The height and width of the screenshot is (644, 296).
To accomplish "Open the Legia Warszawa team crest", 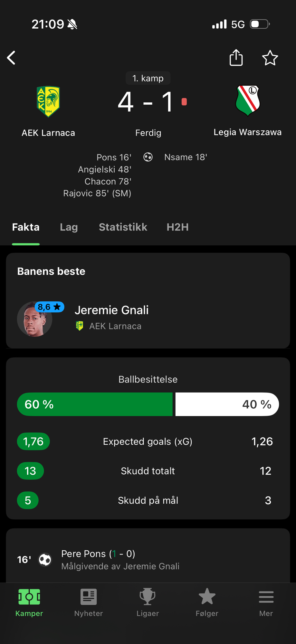I will (248, 100).
